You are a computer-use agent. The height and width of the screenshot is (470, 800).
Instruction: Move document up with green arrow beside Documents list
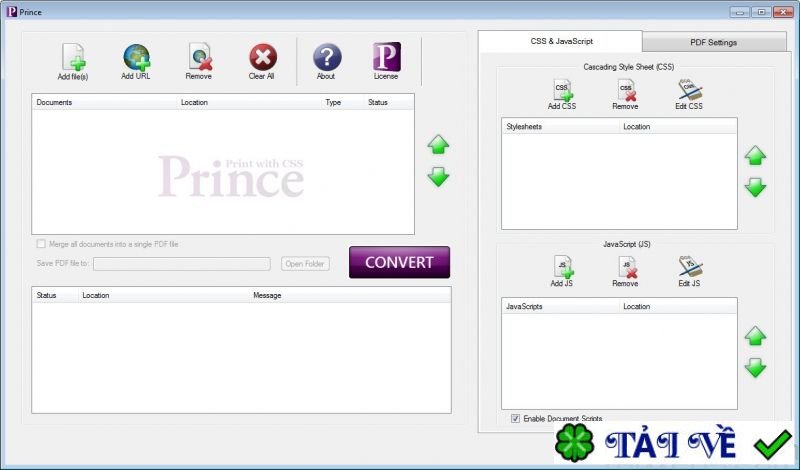click(438, 145)
